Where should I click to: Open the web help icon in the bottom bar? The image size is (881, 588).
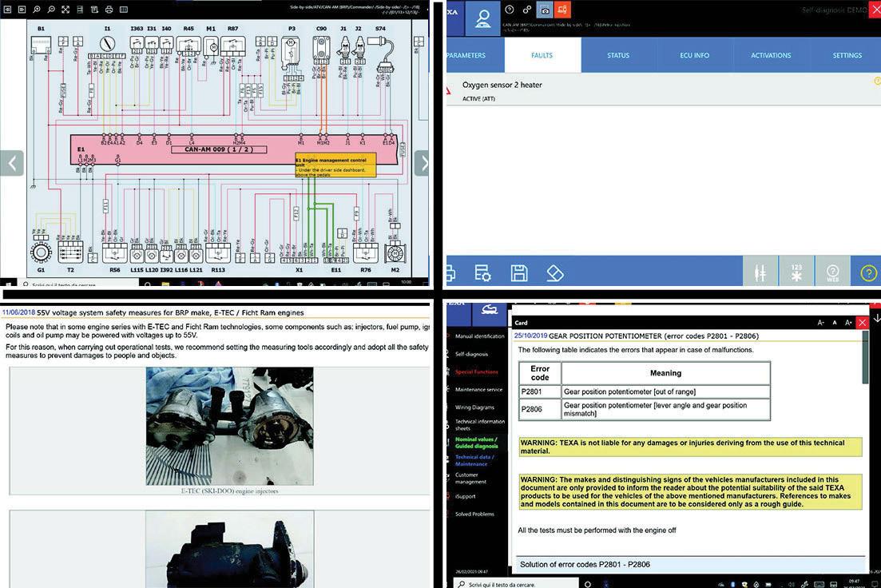click(x=832, y=272)
